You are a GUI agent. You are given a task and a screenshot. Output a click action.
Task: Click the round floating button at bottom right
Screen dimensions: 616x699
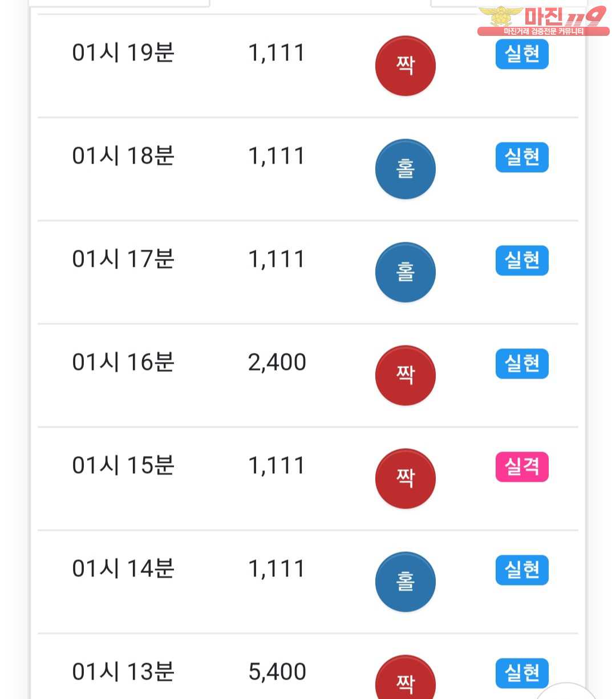tap(566, 693)
